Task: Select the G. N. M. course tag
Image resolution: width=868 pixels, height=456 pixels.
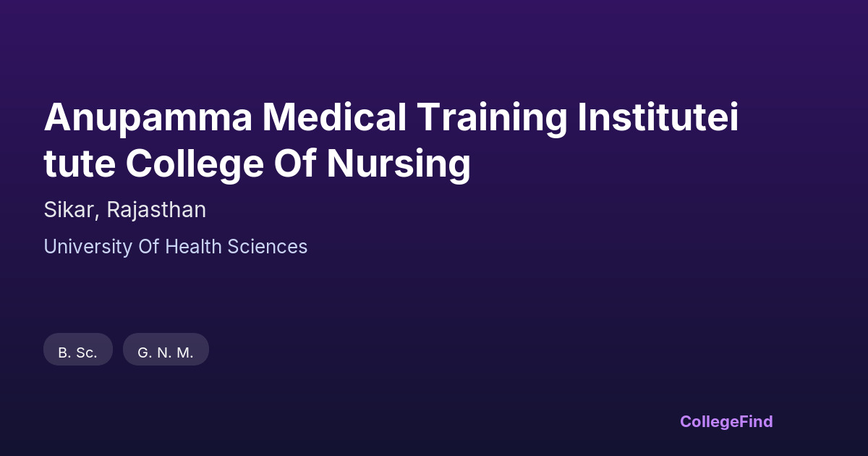Action: point(166,352)
